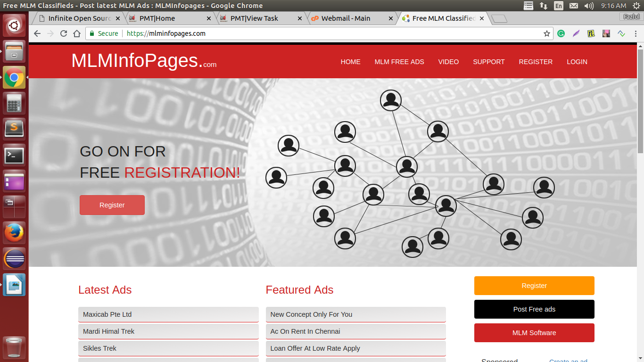
Task: Open the Mardi Himal Trek ad
Action: 168,331
